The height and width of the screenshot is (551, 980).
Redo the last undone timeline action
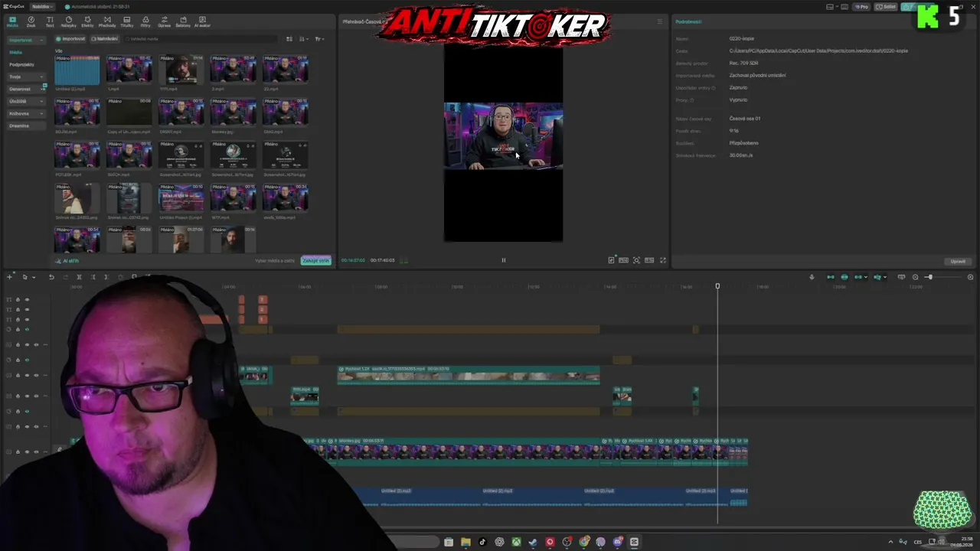(x=65, y=277)
